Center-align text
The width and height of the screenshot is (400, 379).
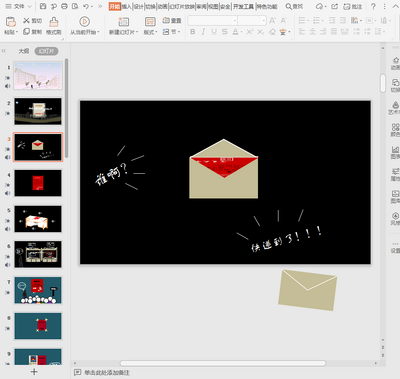pos(312,32)
